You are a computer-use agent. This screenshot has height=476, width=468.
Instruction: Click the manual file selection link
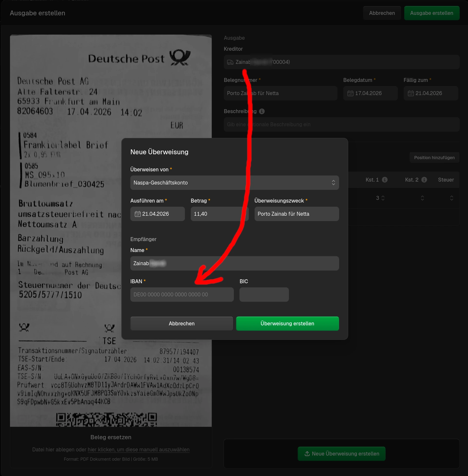coord(138,450)
